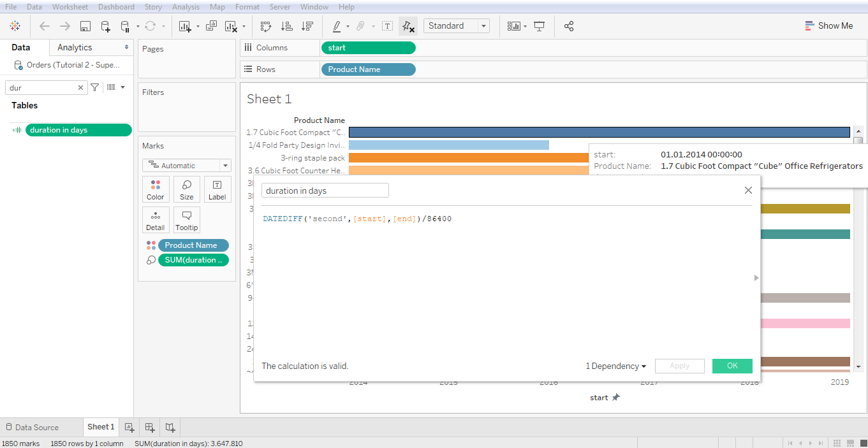Open the Show/hide cards dropdown arrow
The width and height of the screenshot is (868, 448).
point(525,26)
